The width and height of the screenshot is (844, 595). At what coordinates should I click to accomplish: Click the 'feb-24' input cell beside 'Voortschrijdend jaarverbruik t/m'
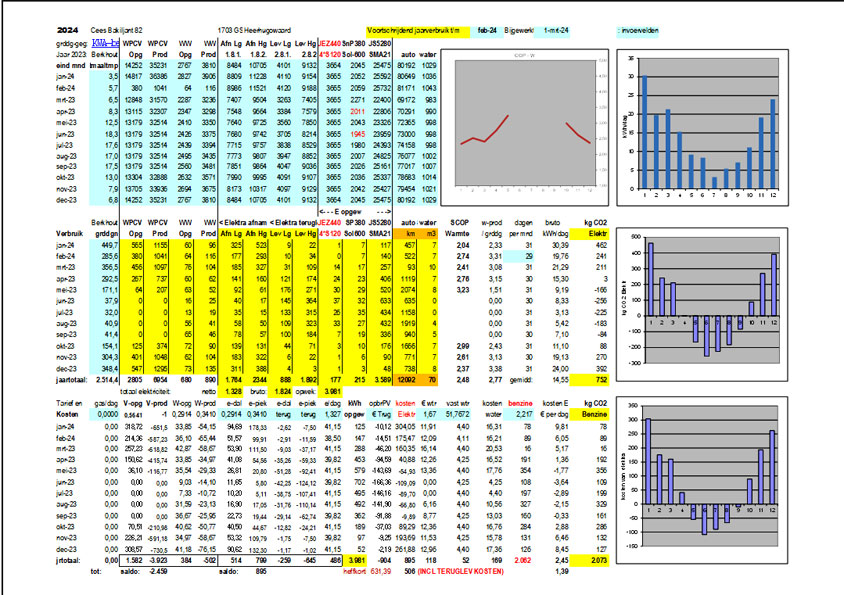(487, 31)
